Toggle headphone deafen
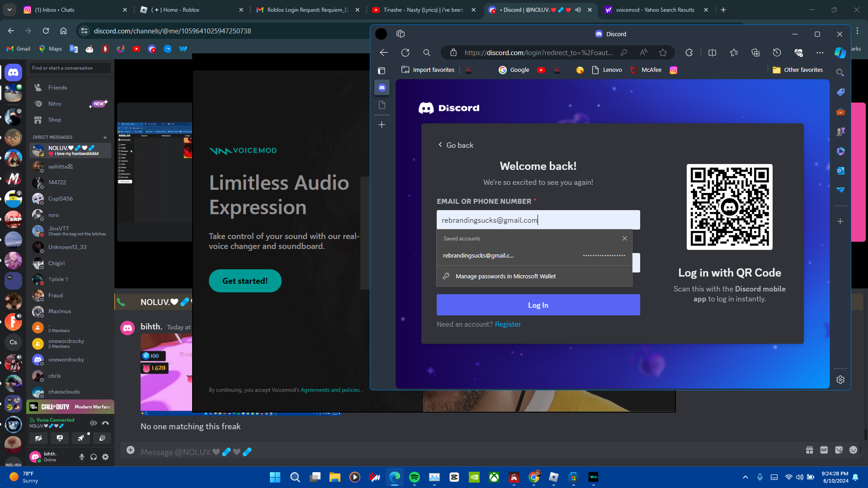 click(94, 457)
